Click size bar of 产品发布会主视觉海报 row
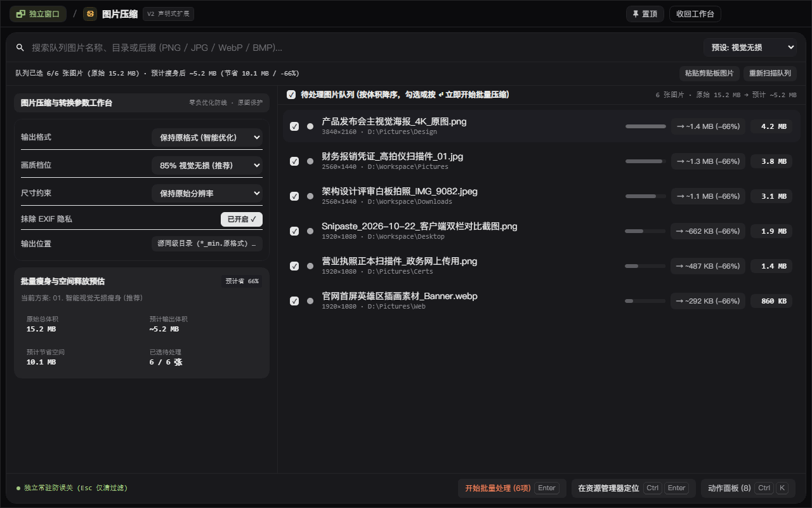The width and height of the screenshot is (812, 508). [646, 126]
